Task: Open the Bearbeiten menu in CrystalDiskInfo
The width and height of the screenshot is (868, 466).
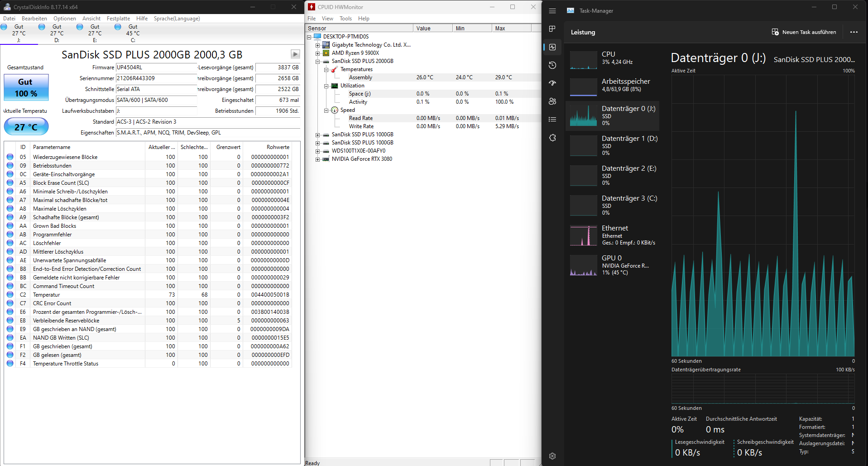Action: click(34, 19)
